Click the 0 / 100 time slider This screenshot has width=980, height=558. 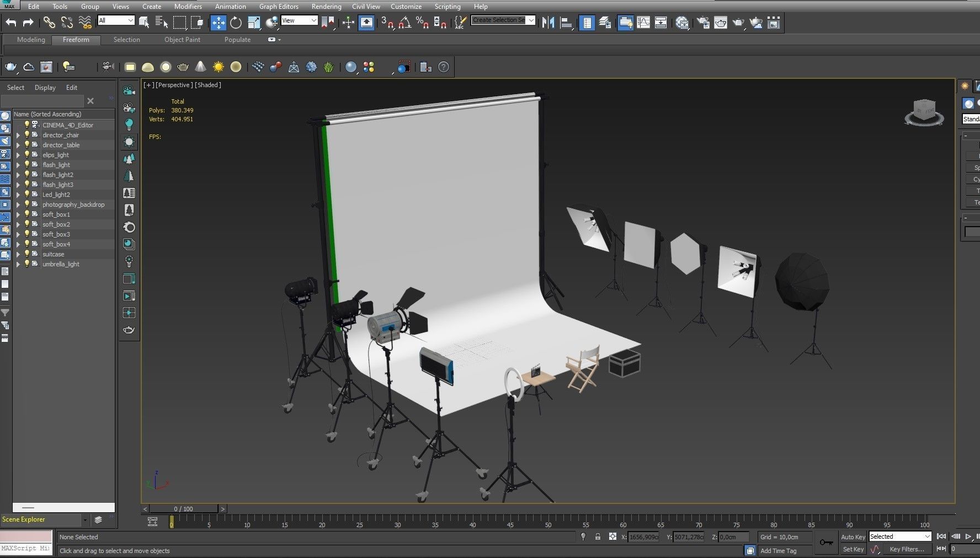click(x=184, y=509)
